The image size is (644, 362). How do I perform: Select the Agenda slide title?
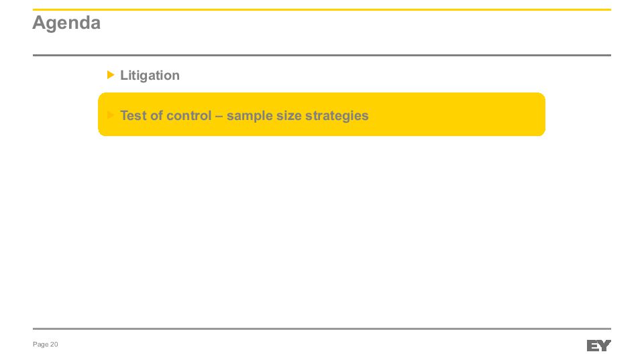click(x=66, y=23)
